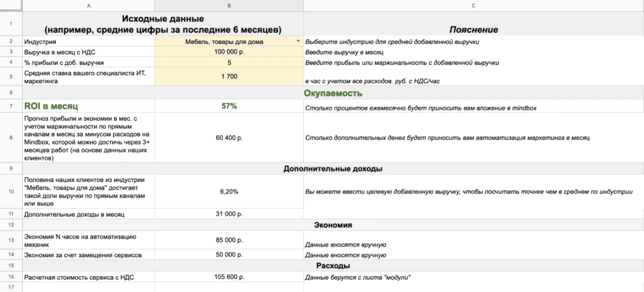
Task: Click the 'Исходные данные' heading cell
Action: tap(163, 24)
